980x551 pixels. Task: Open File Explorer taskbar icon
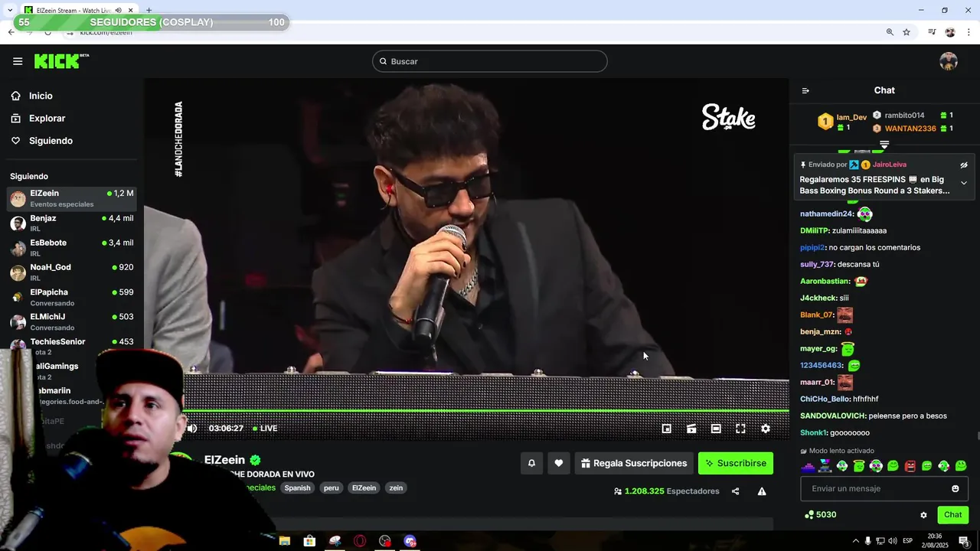285,541
